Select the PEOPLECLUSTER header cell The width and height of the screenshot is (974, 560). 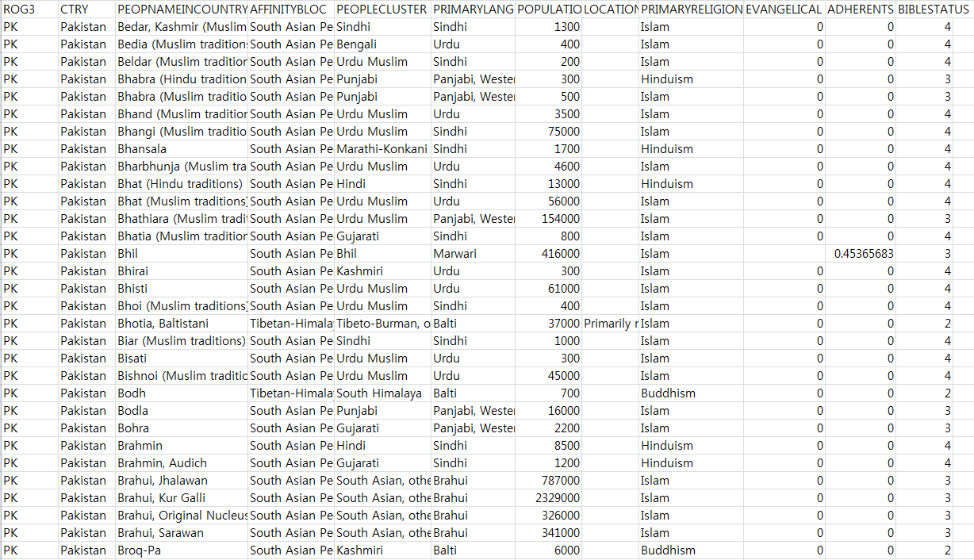point(382,10)
